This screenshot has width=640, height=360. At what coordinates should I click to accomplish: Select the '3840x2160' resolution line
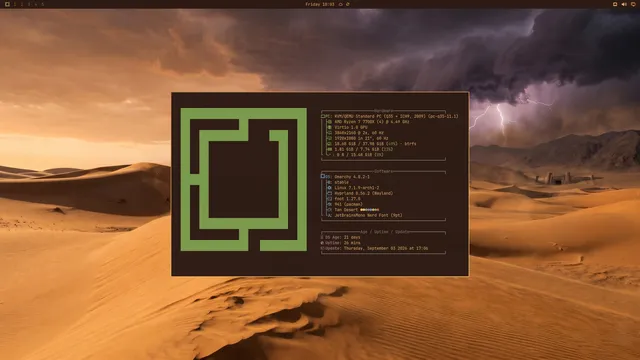click(x=359, y=133)
